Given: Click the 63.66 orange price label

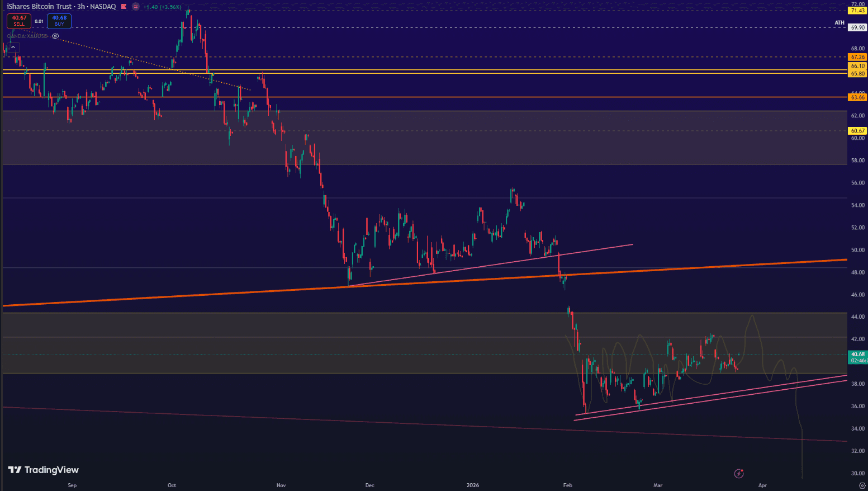Looking at the screenshot, I should [857, 97].
